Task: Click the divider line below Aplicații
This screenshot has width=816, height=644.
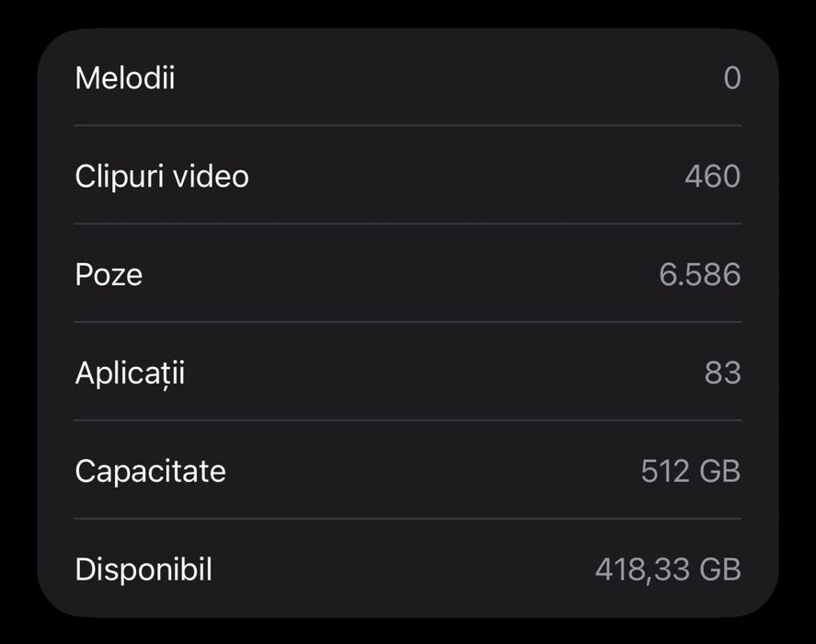Action: [408, 420]
